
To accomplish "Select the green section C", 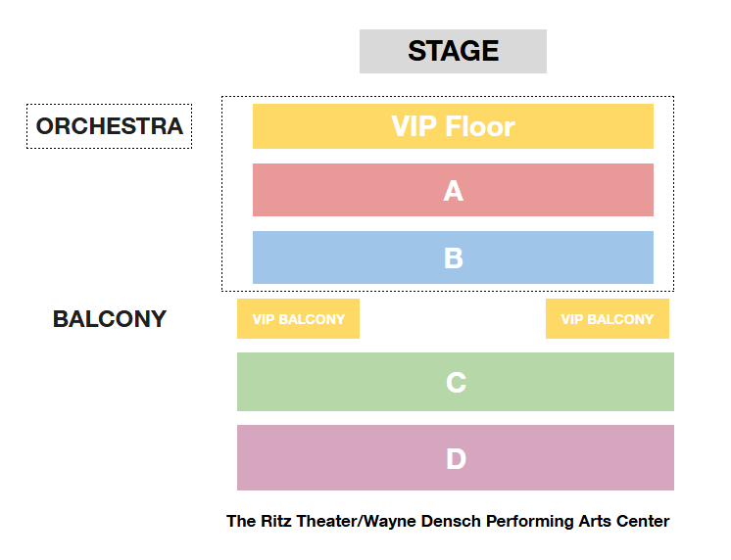I will click(456, 382).
